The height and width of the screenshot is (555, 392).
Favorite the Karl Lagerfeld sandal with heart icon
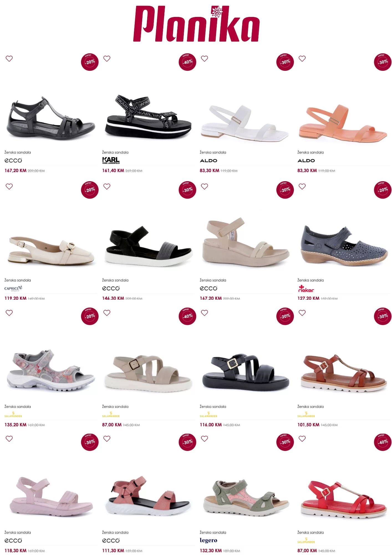point(107,59)
